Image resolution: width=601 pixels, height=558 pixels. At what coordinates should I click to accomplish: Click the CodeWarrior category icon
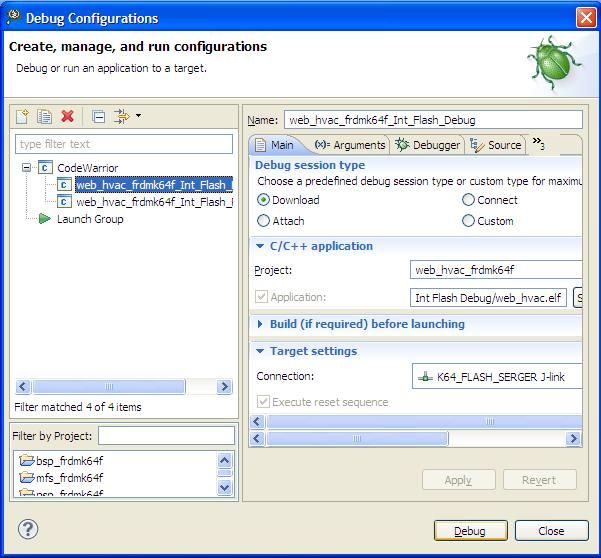[45, 167]
